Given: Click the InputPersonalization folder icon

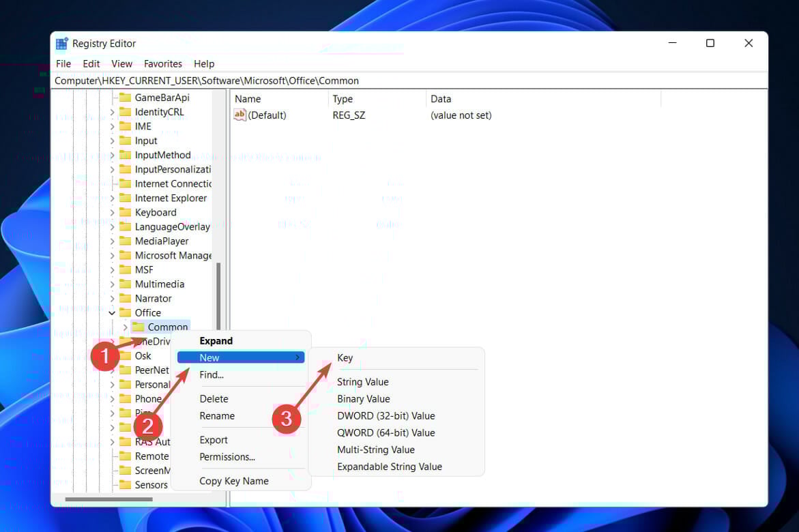Looking at the screenshot, I should 126,169.
